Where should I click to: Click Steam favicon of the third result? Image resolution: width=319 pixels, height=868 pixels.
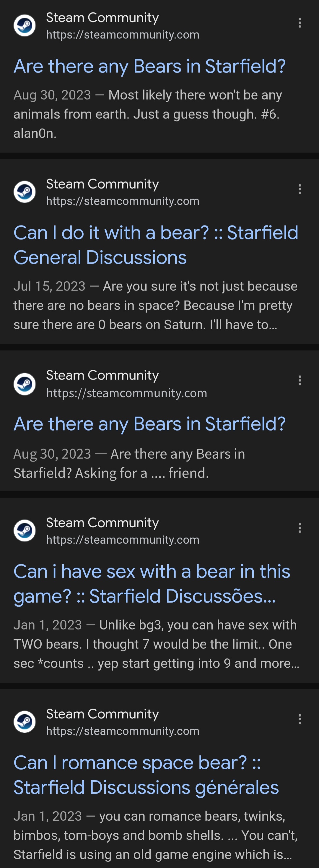25,384
